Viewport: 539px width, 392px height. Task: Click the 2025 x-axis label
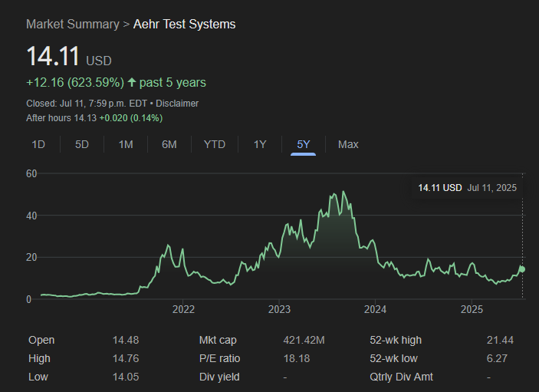472,309
